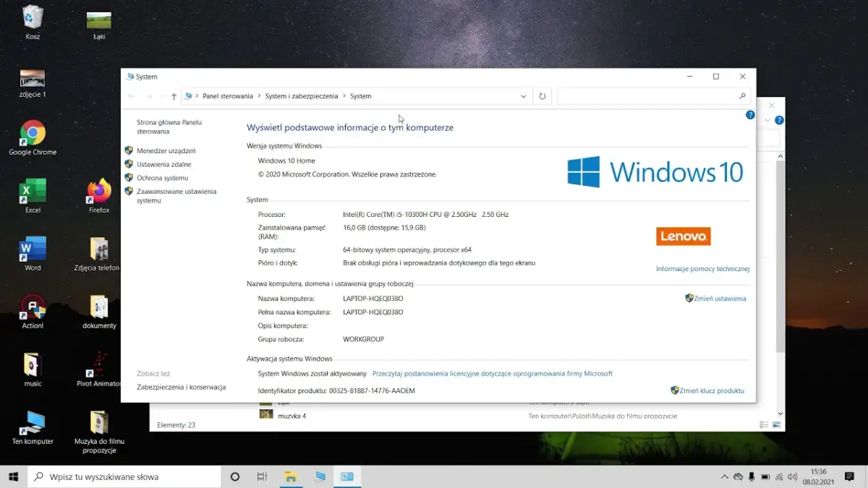Open notifications via Action Center icon
The height and width of the screenshot is (488, 868).
pos(848,476)
